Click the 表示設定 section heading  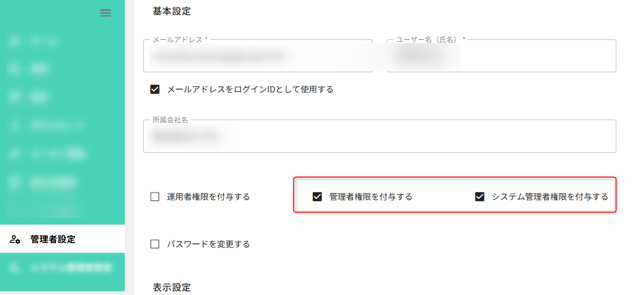pyautogui.click(x=172, y=287)
